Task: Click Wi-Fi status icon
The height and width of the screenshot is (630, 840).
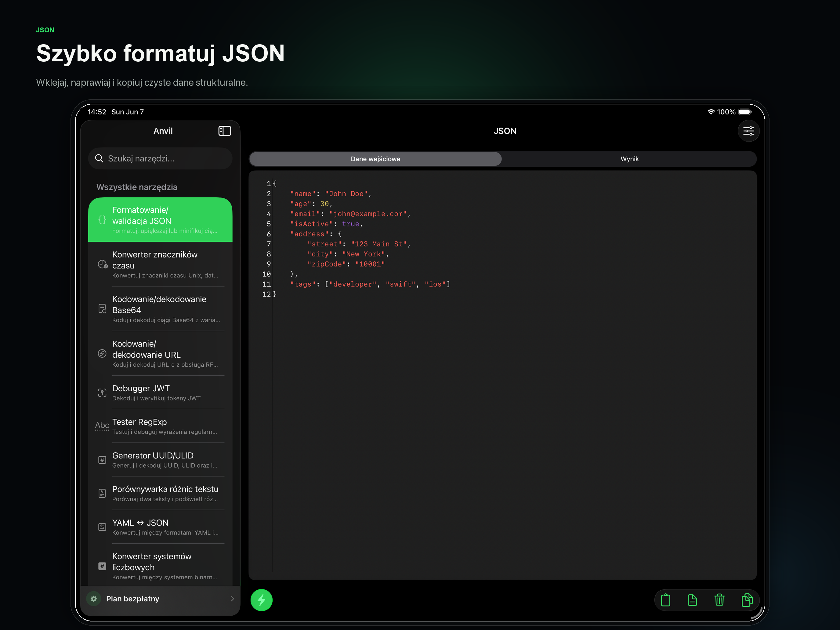Action: coord(711,112)
